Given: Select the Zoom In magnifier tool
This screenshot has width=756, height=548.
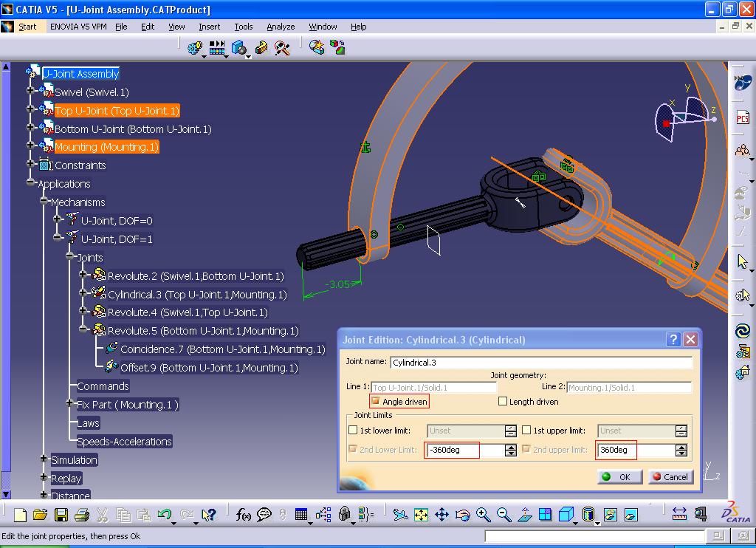Looking at the screenshot, I should click(483, 514).
